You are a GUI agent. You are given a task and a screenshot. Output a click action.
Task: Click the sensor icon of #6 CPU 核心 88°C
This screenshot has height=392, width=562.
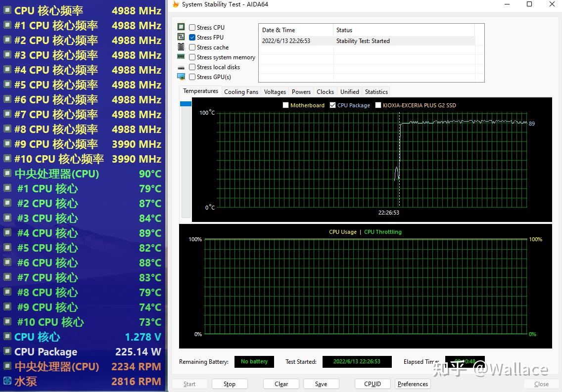7,262
